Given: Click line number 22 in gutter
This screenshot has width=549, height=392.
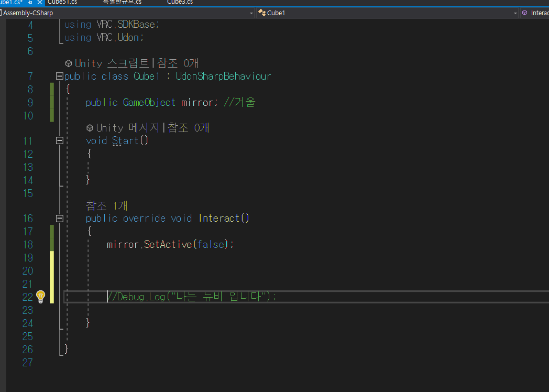Looking at the screenshot, I should pyautogui.click(x=28, y=297).
